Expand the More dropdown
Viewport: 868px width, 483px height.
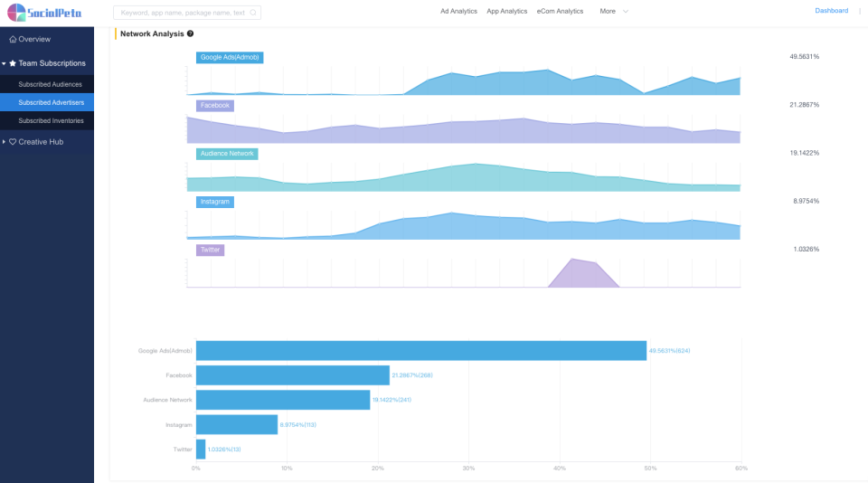coord(614,11)
